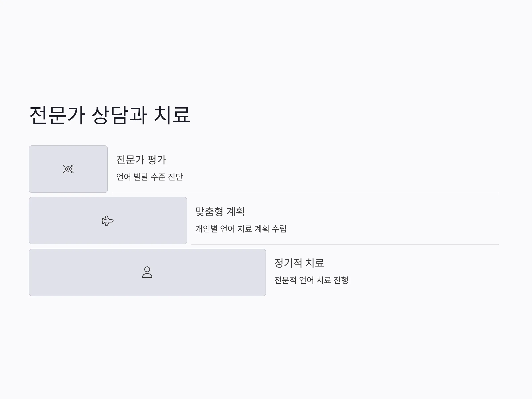Click the airplane icon
532x399 pixels.
pos(108,221)
